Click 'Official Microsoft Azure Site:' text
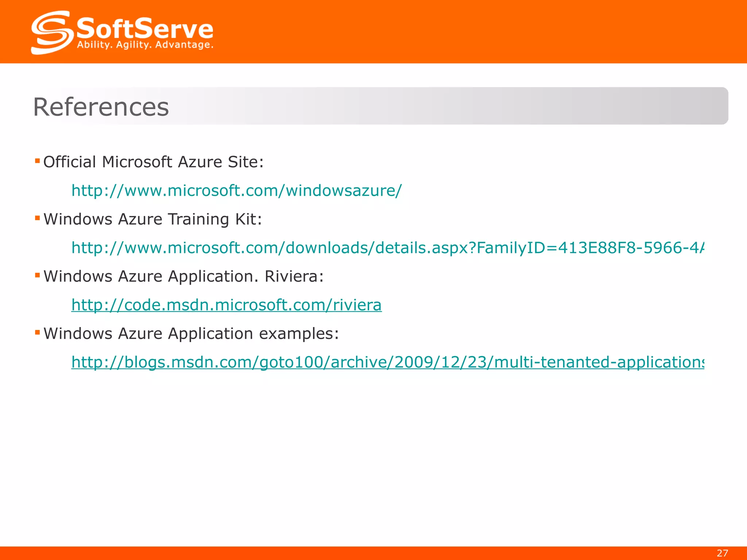 [x=154, y=162]
